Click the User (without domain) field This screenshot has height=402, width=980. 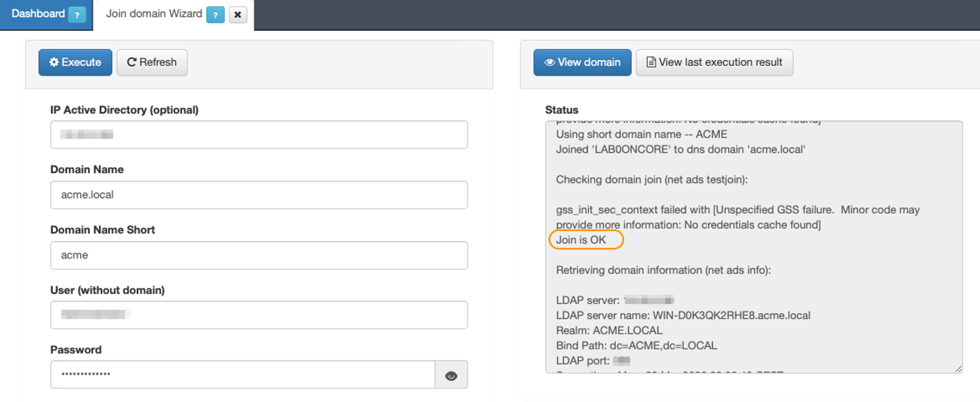(x=259, y=315)
